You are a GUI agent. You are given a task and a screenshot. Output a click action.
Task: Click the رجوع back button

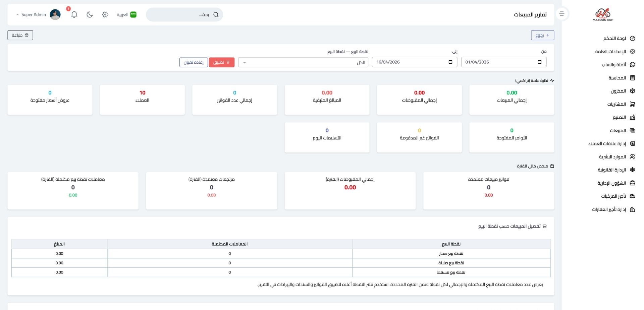click(x=542, y=35)
